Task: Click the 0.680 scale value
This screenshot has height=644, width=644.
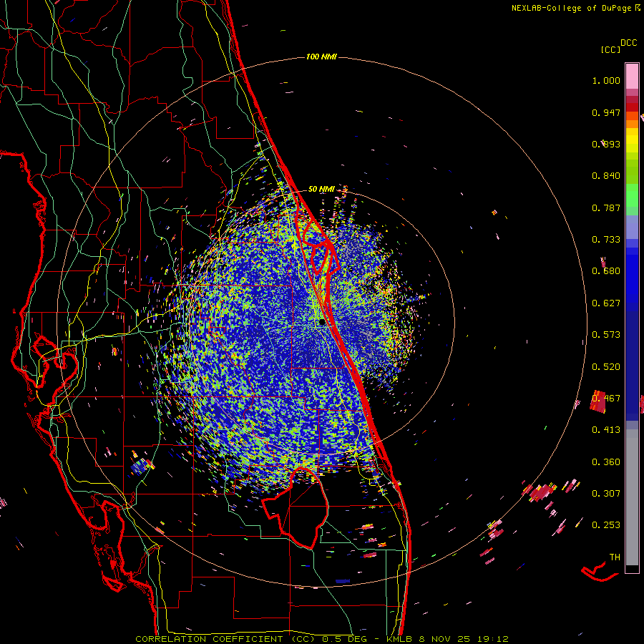Action: click(x=606, y=271)
